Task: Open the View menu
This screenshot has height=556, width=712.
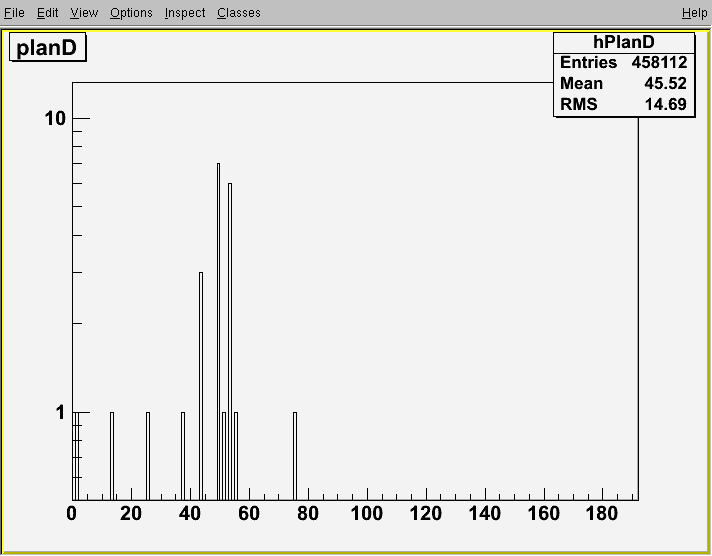Action: pos(84,13)
